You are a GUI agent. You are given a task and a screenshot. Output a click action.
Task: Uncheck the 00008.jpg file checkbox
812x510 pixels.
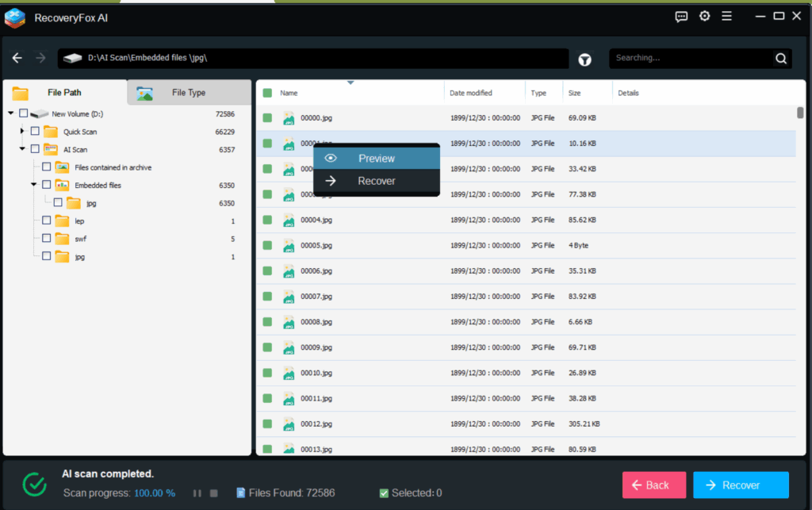pos(268,322)
